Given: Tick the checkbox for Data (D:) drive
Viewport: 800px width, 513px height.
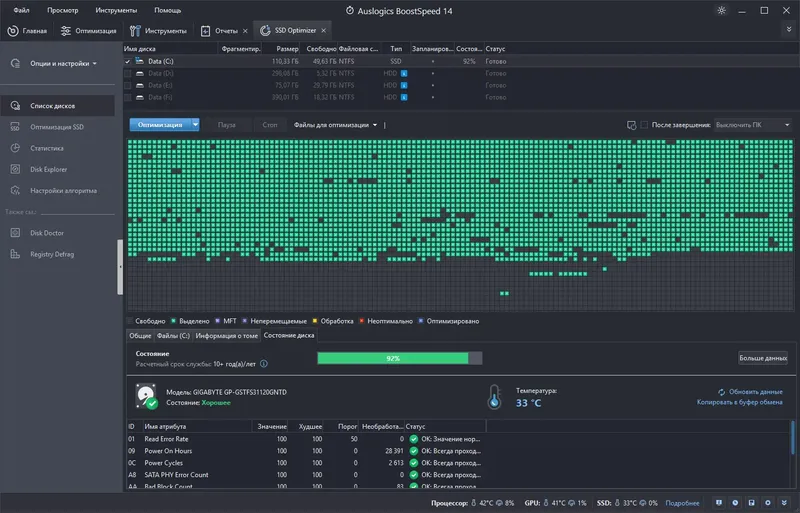Looking at the screenshot, I should [x=128, y=73].
